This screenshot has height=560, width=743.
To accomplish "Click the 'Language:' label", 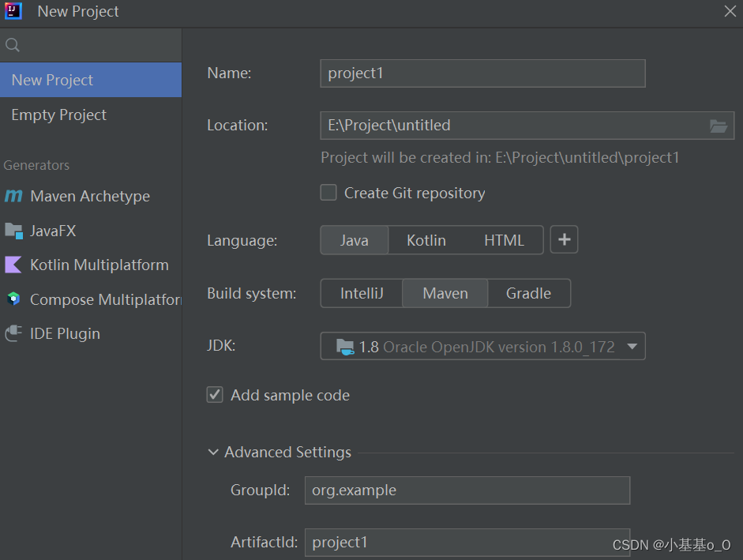I will pos(242,240).
